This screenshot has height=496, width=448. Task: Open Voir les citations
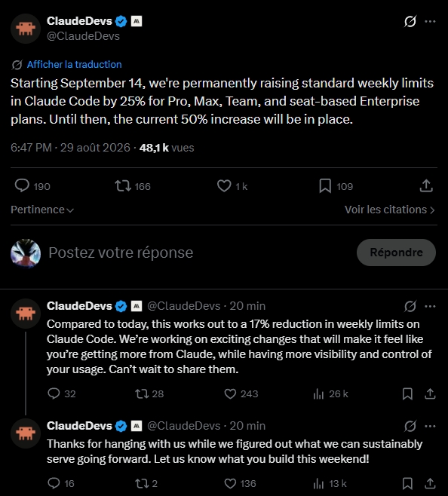tap(390, 210)
